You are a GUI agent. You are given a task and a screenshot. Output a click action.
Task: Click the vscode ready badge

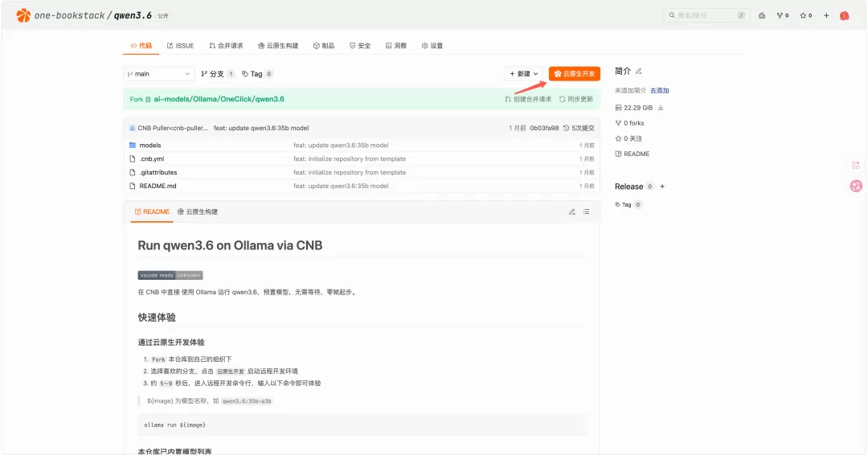[170, 275]
